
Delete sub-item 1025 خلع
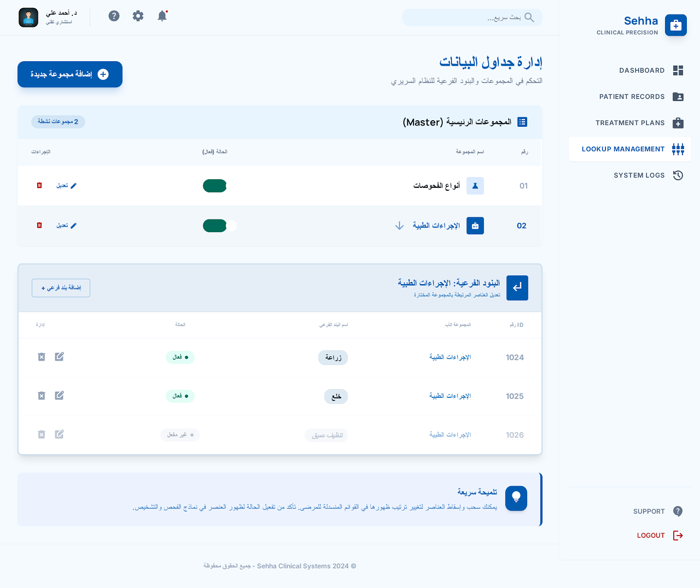pyautogui.click(x=42, y=396)
